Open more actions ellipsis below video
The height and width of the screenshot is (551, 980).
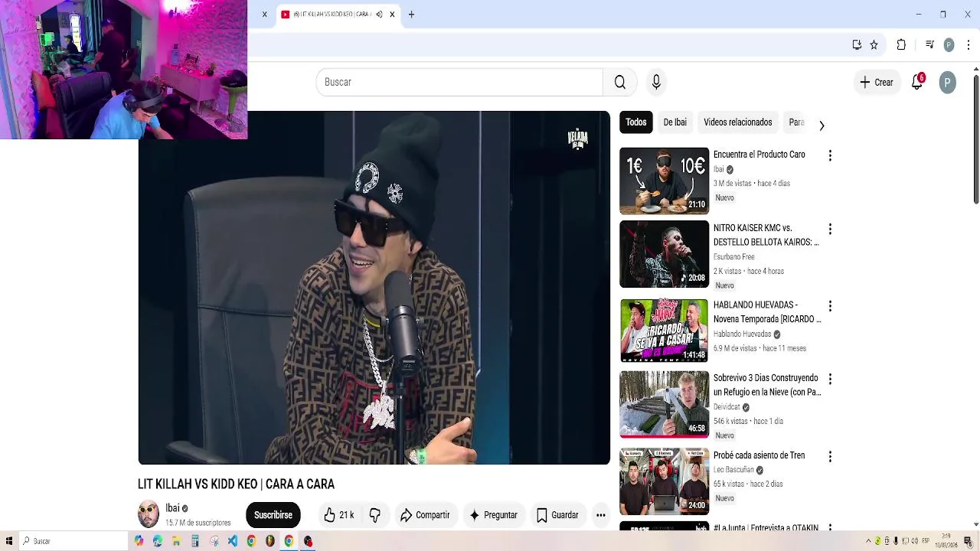tap(601, 515)
